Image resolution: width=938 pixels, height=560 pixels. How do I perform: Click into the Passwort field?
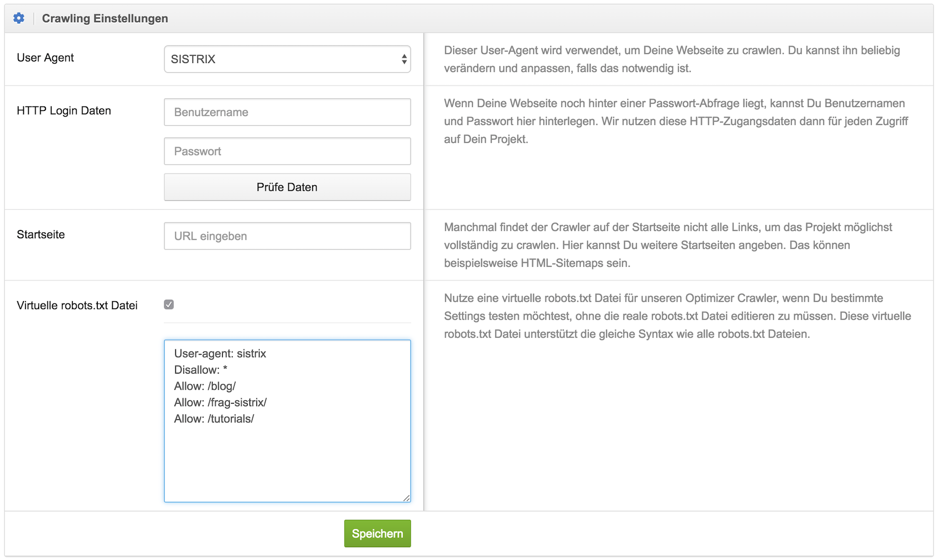point(287,151)
